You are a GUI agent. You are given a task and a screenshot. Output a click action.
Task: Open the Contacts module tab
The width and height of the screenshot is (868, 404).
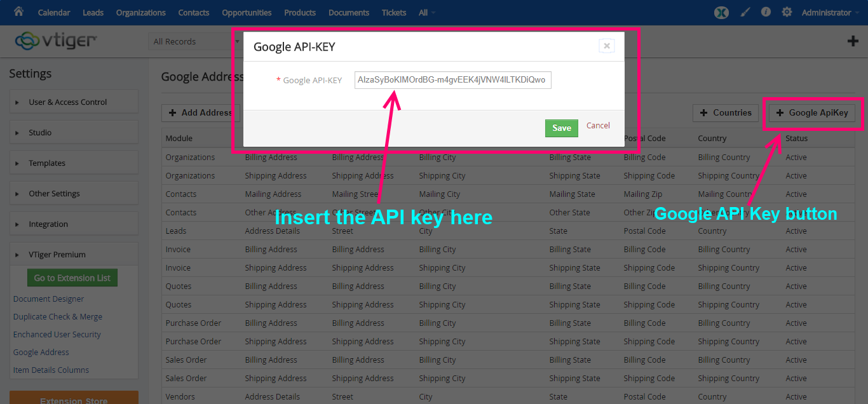(x=193, y=11)
